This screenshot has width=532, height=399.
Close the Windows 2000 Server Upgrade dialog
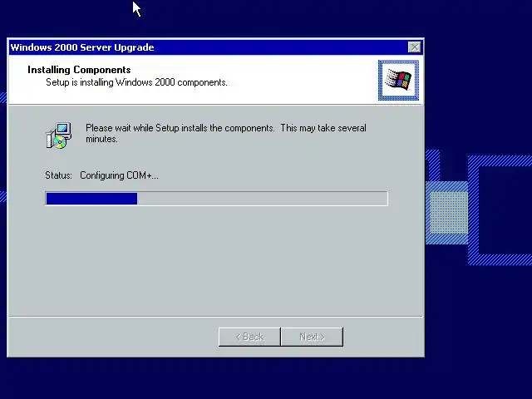pyautogui.click(x=414, y=47)
